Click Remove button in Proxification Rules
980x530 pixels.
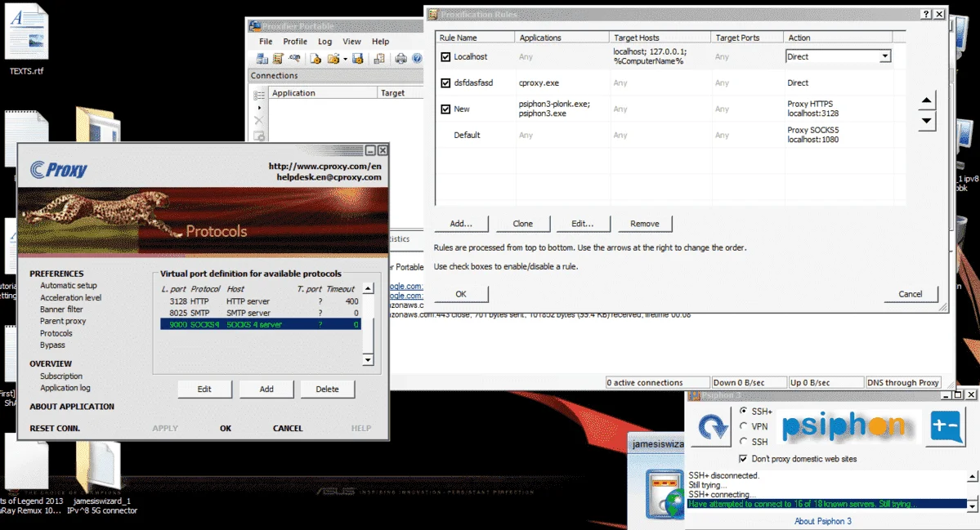click(644, 224)
